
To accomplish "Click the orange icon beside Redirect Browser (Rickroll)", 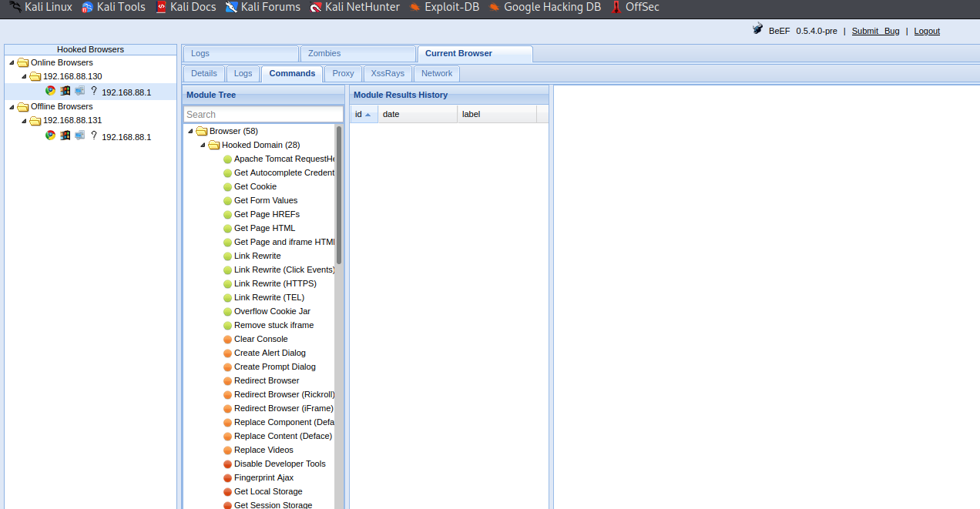I will (227, 395).
